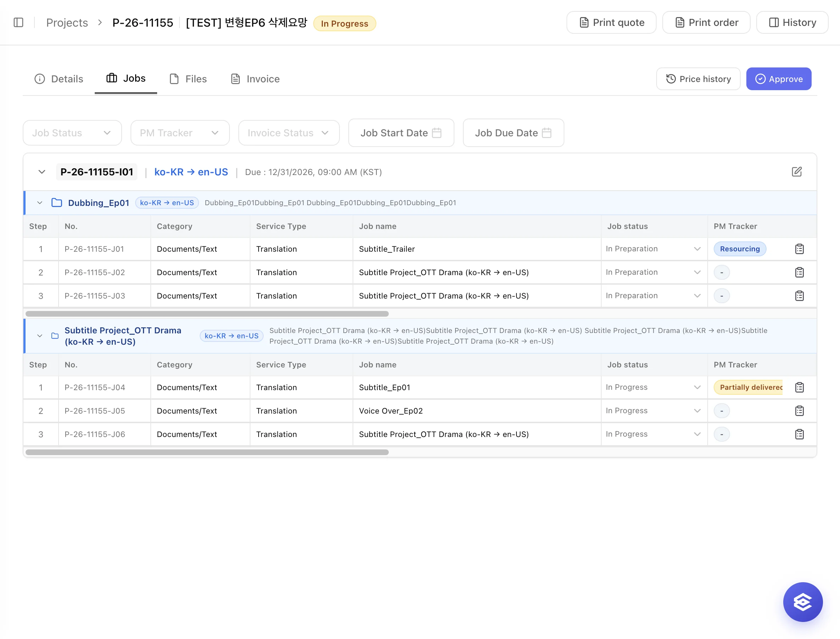
Task: Click horizontal scrollbar under Dubbing_Ep01 table
Action: 207,314
